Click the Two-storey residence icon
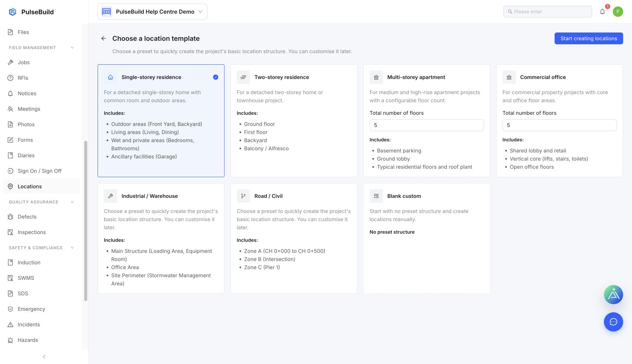The width and height of the screenshot is (632, 364). click(243, 77)
